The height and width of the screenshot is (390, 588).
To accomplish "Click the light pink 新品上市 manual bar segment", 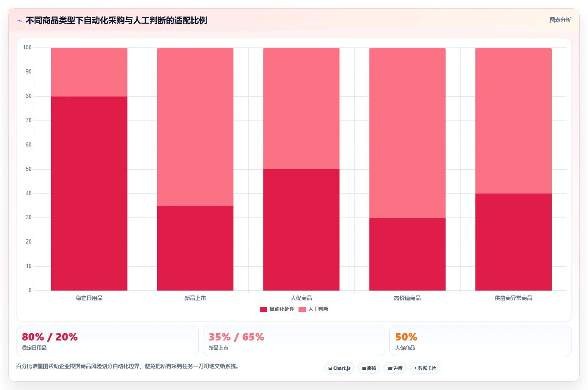I will [x=195, y=127].
